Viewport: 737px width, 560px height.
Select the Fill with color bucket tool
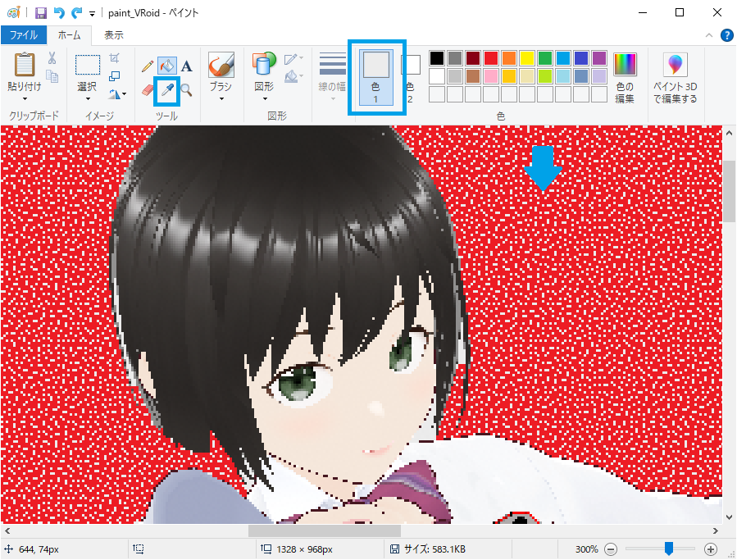click(x=167, y=66)
